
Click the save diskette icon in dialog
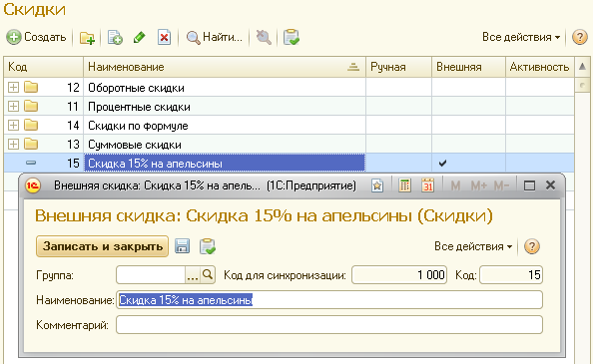182,246
